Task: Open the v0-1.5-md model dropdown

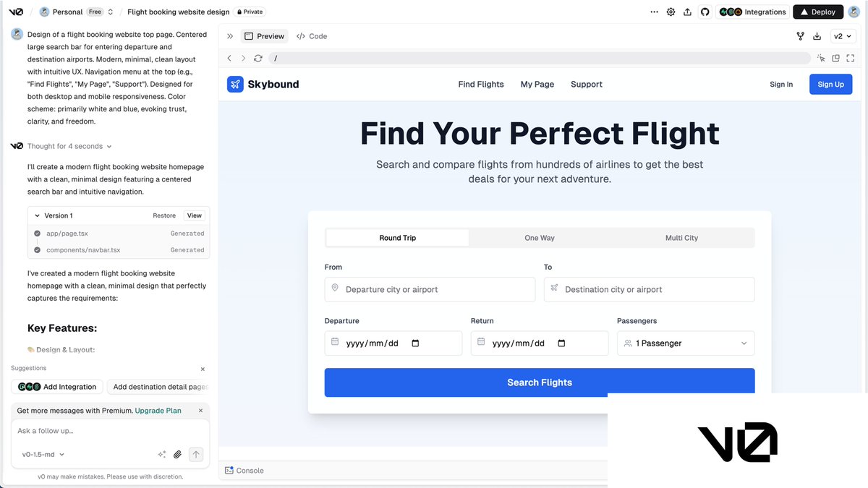Action: click(43, 455)
